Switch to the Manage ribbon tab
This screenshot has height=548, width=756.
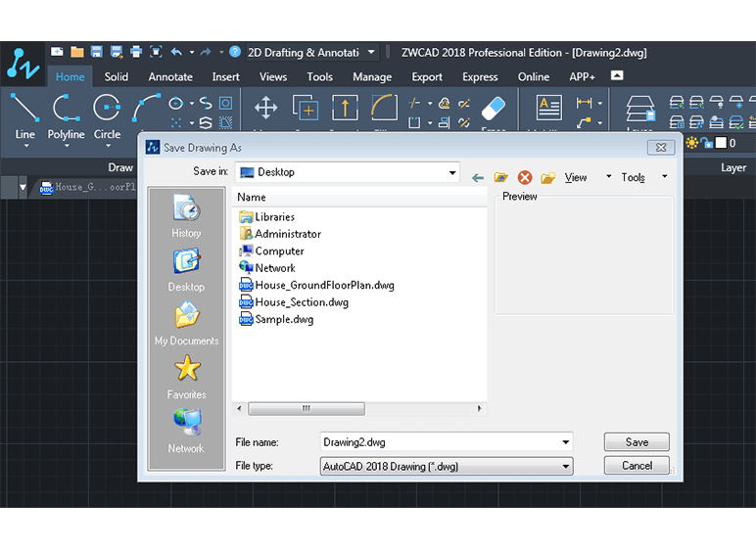[372, 76]
